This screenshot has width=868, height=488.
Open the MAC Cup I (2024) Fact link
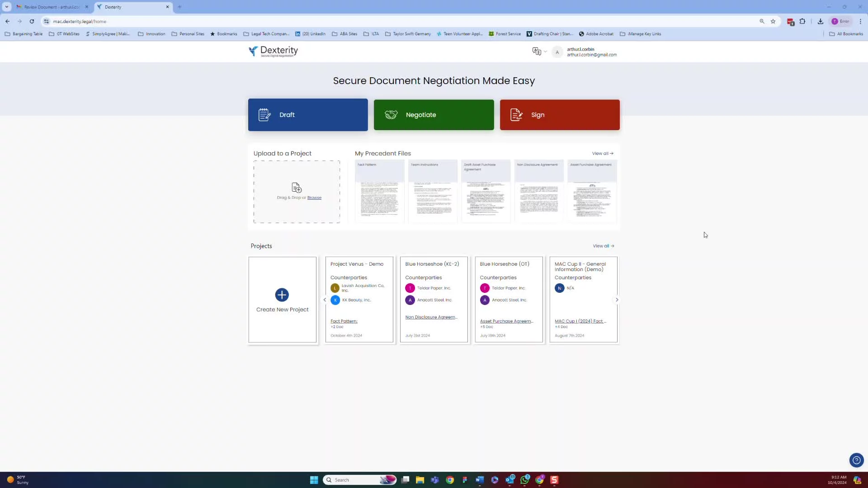tap(580, 321)
